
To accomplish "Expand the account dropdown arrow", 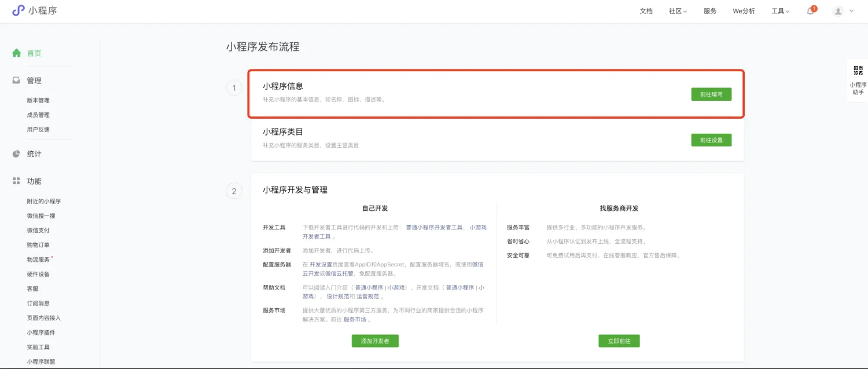I will [851, 11].
